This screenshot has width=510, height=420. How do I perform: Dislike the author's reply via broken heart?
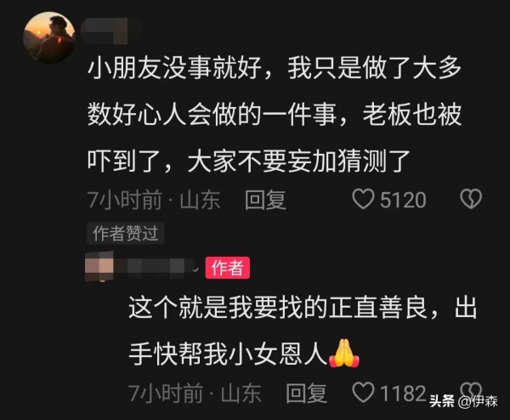click(471, 389)
